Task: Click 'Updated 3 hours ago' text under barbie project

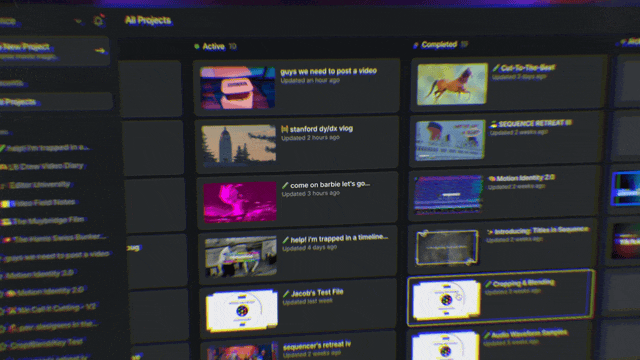Action: (311, 193)
